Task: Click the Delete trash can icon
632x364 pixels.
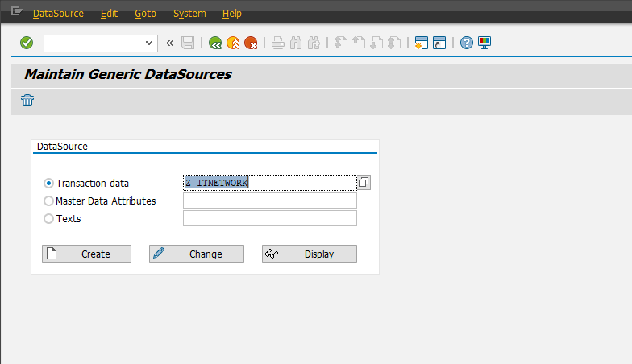Action: pos(27,101)
